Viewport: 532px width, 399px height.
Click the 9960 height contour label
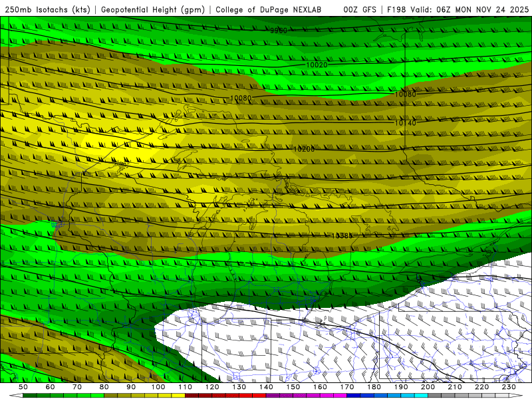tap(279, 31)
